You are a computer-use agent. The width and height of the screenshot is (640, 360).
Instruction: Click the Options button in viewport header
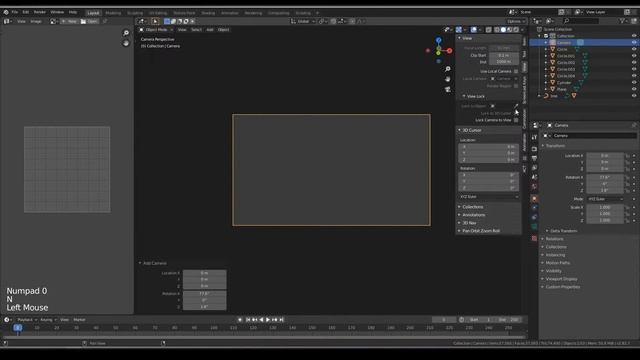pyautogui.click(x=515, y=21)
